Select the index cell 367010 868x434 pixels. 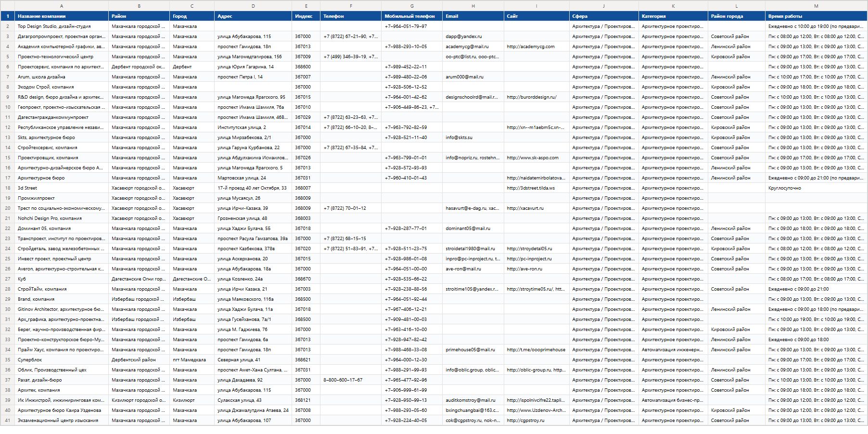coord(306,107)
